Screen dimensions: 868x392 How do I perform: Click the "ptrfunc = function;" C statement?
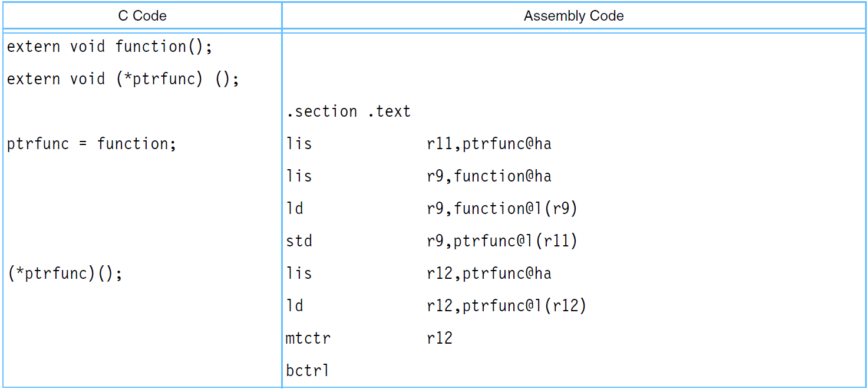pyautogui.click(x=91, y=144)
